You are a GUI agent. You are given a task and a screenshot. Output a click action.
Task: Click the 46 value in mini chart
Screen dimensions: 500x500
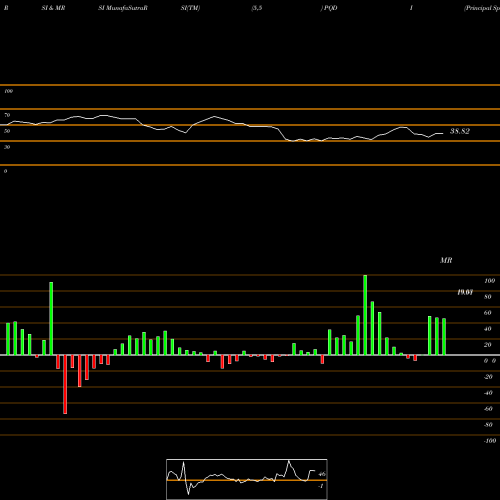click(322, 474)
